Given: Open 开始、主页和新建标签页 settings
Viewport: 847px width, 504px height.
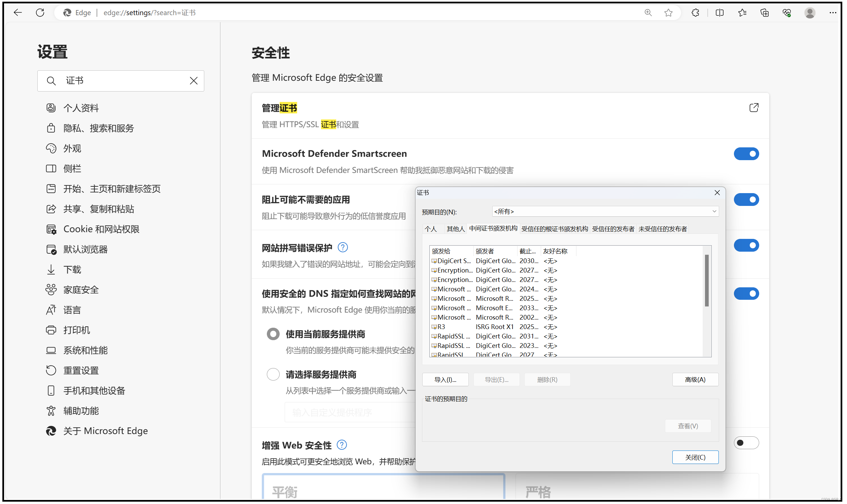Looking at the screenshot, I should coord(103,189).
